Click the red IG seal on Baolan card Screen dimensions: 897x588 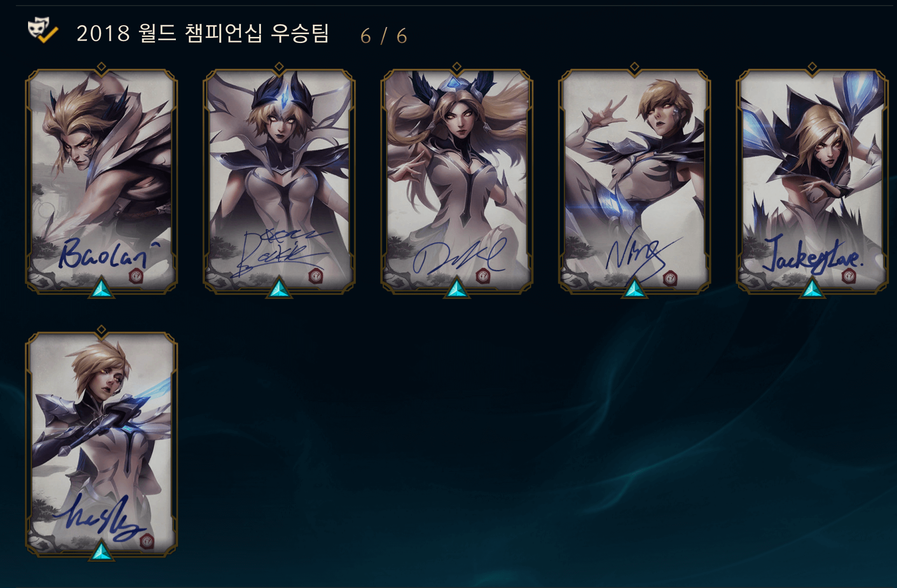click(x=136, y=276)
